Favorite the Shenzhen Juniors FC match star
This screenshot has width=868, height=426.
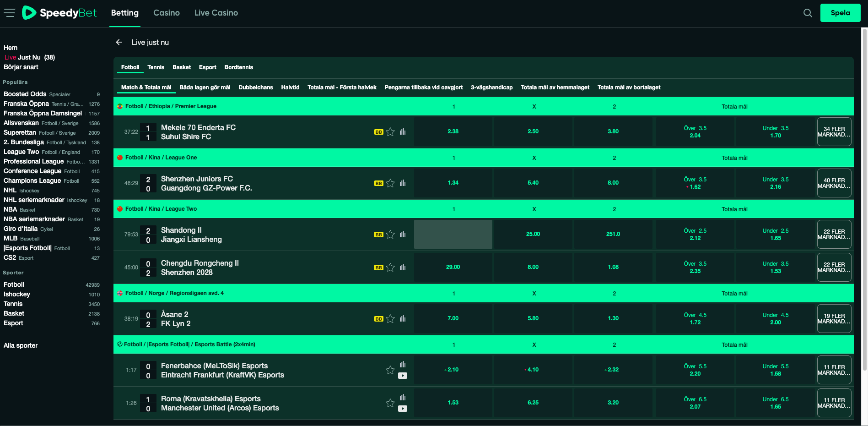pos(390,183)
